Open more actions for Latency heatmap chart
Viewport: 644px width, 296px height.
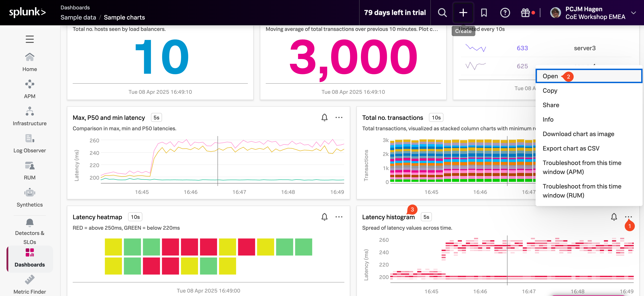[339, 217]
